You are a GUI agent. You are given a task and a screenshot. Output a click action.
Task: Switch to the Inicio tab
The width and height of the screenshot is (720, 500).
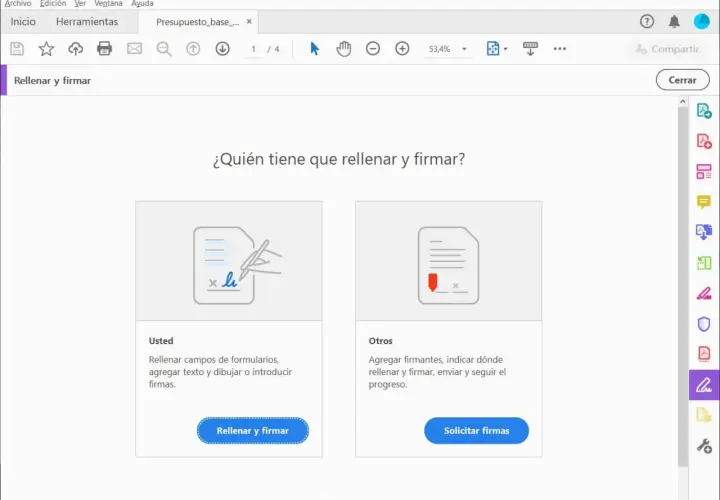click(x=23, y=22)
